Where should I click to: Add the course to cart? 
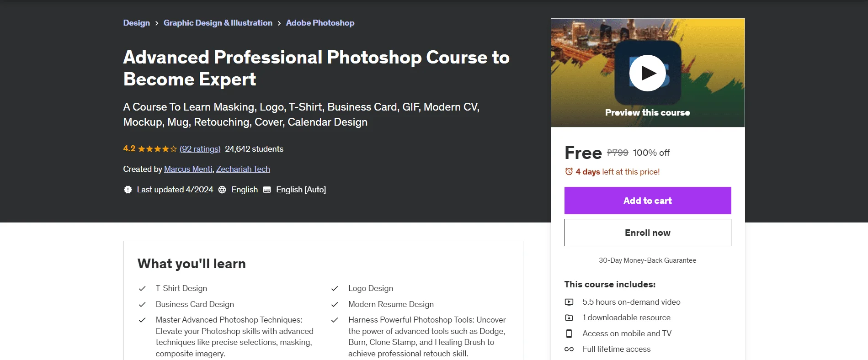(x=648, y=201)
